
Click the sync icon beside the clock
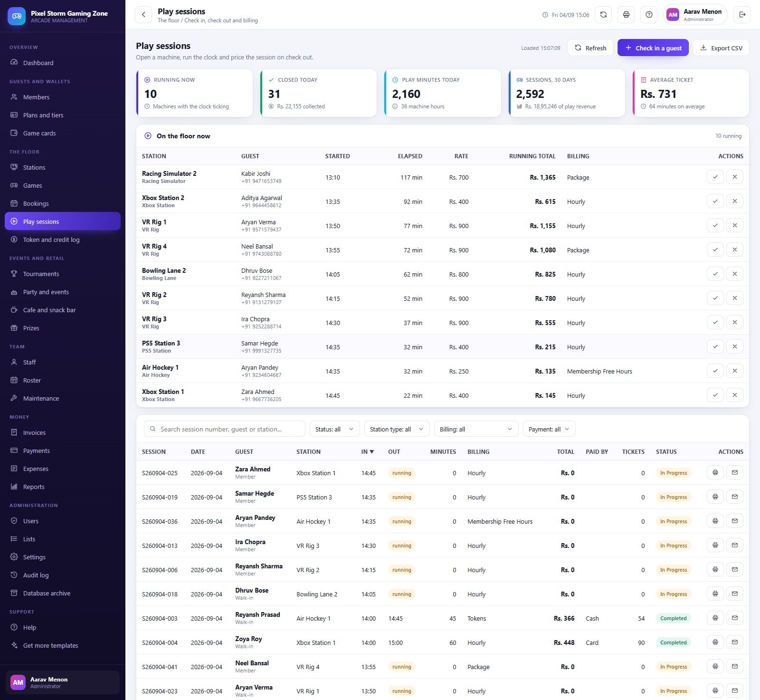(603, 15)
